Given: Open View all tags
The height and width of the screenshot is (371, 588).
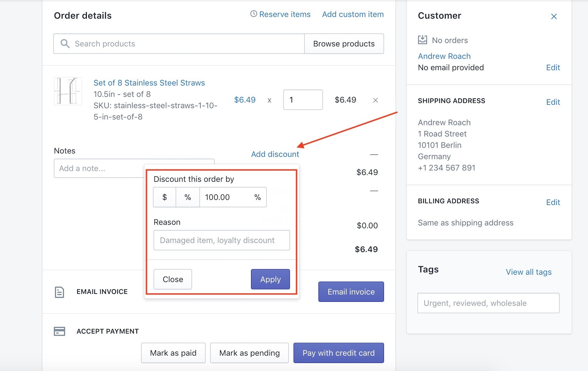Looking at the screenshot, I should coord(528,272).
